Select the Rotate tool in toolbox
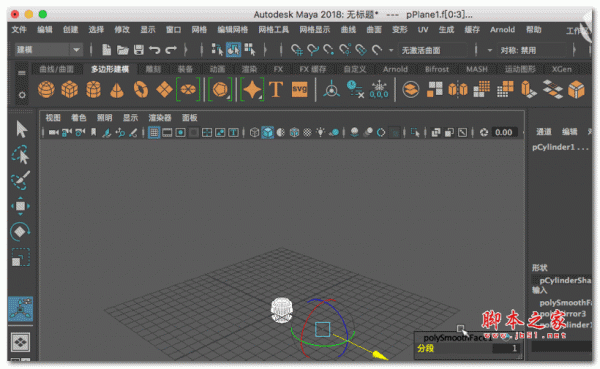Screen dimensions: 600x369 click(20, 232)
